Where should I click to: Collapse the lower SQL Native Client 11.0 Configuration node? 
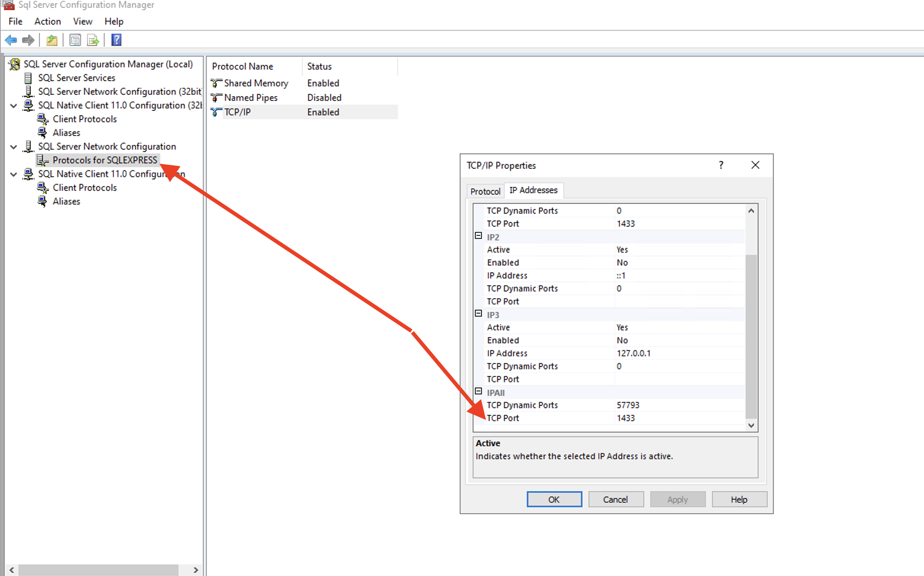pyautogui.click(x=14, y=174)
